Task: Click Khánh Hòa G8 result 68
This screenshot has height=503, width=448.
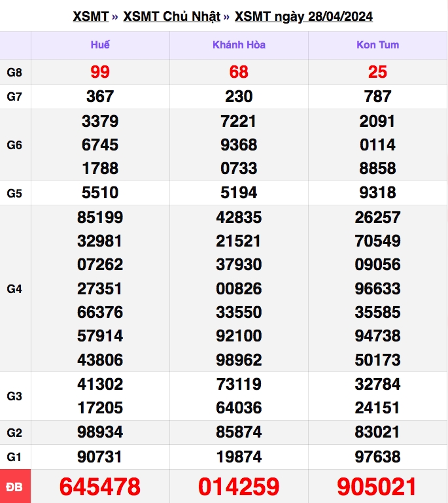Action: click(239, 72)
